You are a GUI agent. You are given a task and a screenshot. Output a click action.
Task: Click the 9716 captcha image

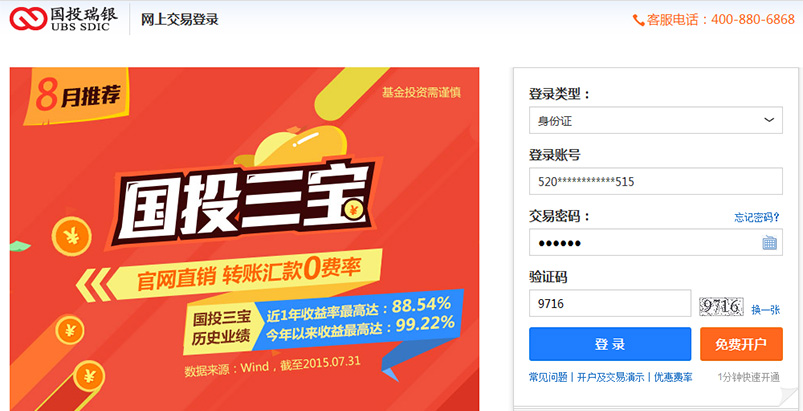[721, 306]
